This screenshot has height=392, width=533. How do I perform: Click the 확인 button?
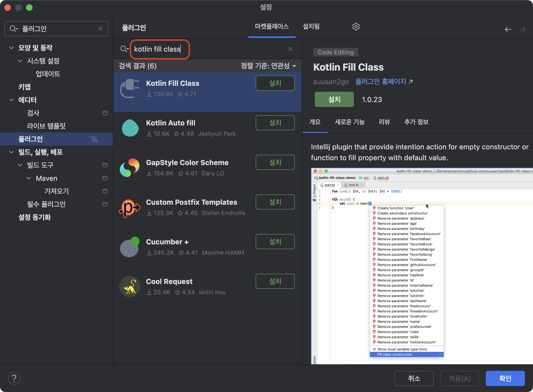point(505,378)
